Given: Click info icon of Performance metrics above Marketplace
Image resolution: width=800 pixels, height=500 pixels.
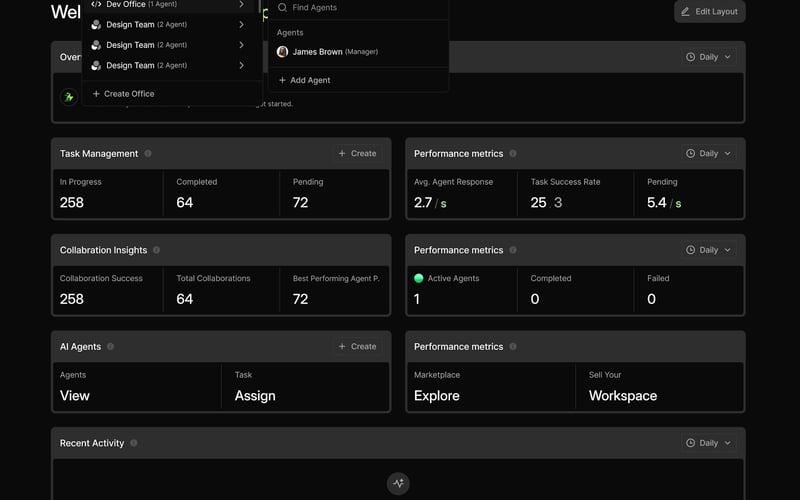Looking at the screenshot, I should point(513,346).
